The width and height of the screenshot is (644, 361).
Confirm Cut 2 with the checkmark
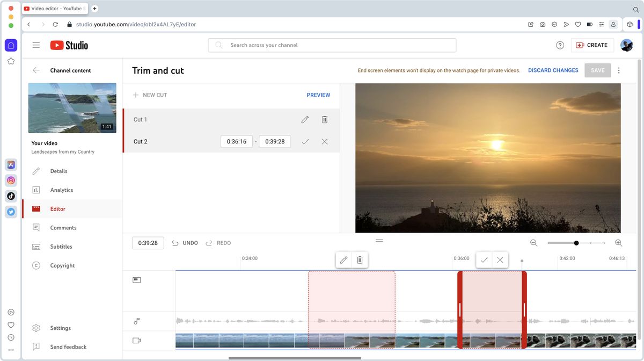pos(305,141)
